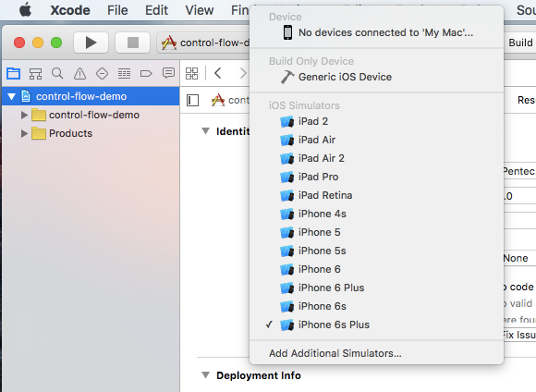This screenshot has width=536, height=392.
Task: Show the Find navigator
Action: (x=57, y=73)
